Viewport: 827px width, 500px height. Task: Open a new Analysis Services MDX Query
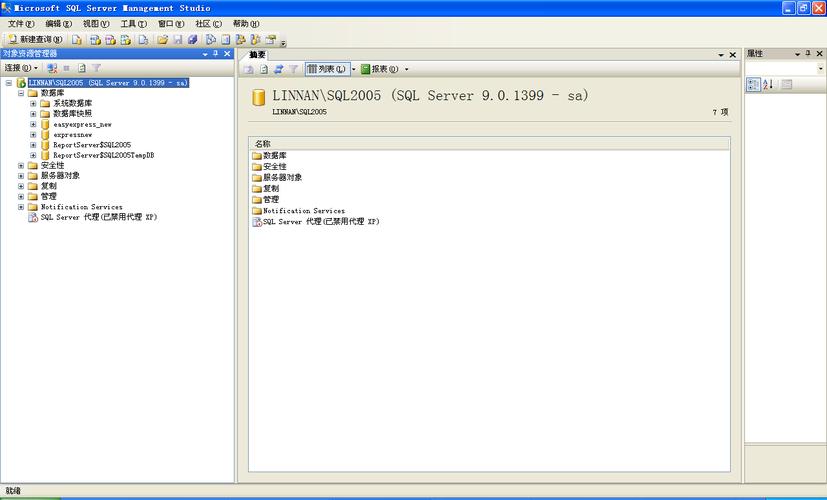(95, 40)
